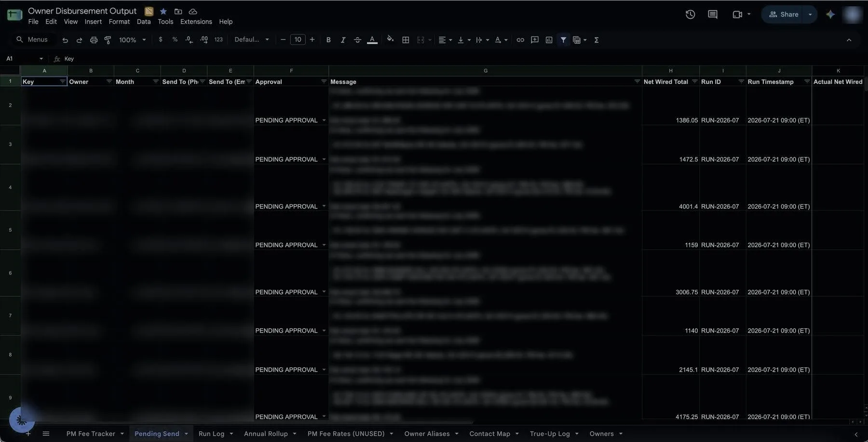This screenshot has height=442, width=868.
Task: Open the Insert menu
Action: tap(93, 22)
